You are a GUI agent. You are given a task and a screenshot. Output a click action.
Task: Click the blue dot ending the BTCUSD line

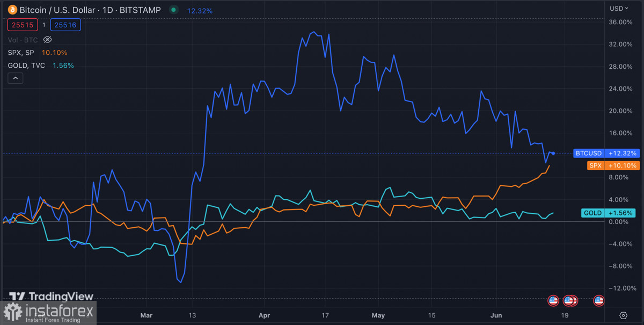pos(553,154)
